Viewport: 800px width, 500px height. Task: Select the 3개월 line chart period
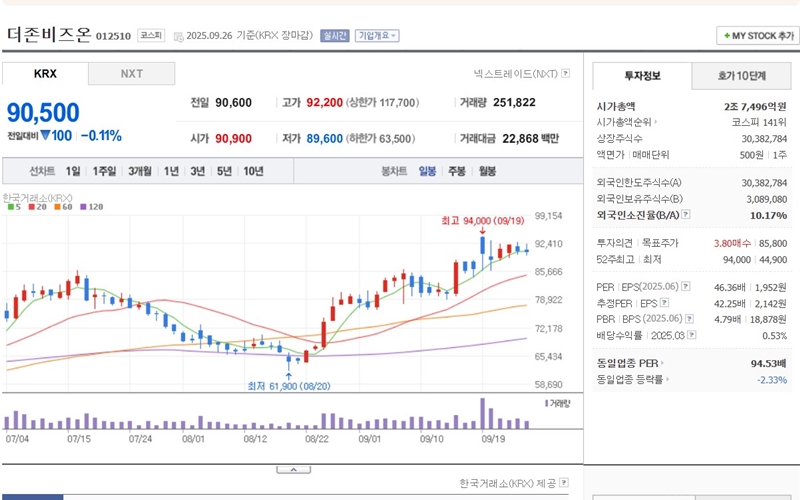click(x=140, y=171)
